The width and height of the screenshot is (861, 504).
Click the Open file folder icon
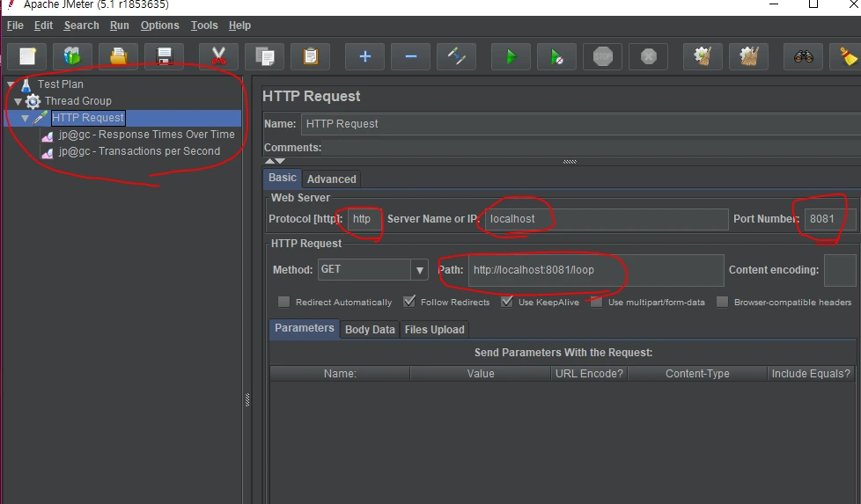click(x=118, y=56)
